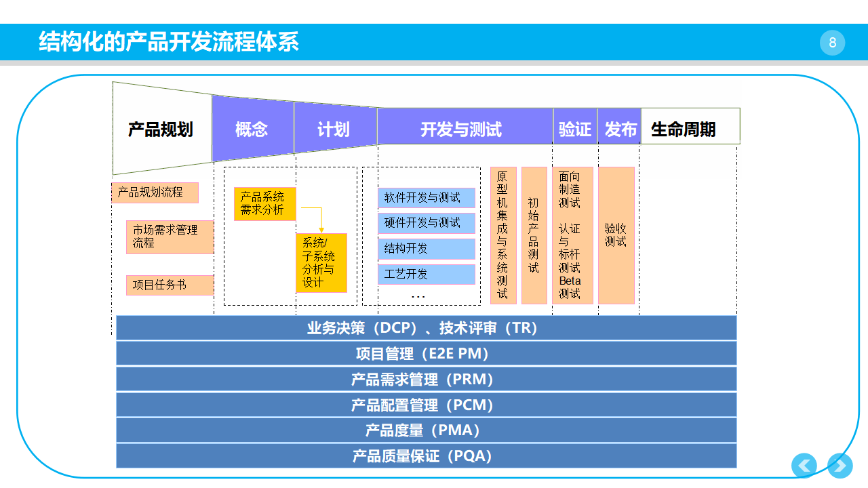Select the 工艺开发 item
This screenshot has height=488, width=868.
pos(427,274)
